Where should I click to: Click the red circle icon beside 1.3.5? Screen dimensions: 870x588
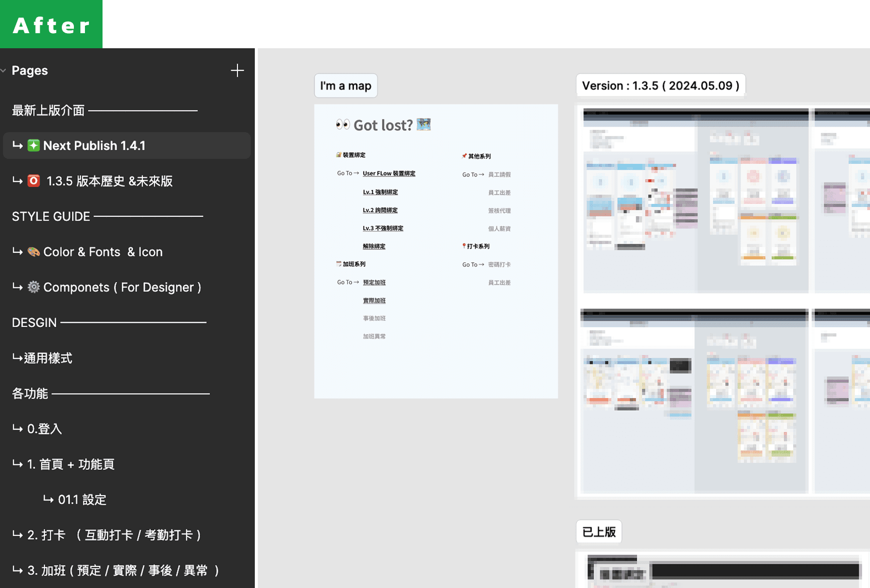point(34,181)
